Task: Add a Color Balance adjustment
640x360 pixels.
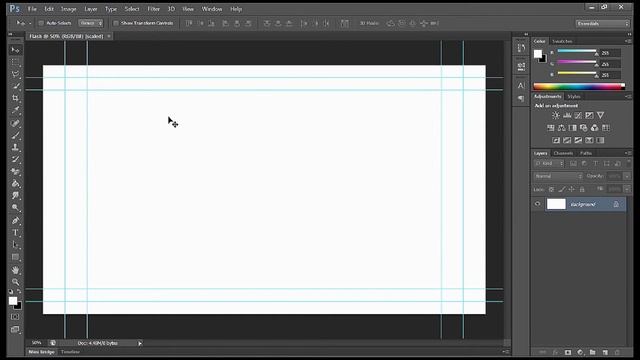Action: pyautogui.click(x=562, y=128)
